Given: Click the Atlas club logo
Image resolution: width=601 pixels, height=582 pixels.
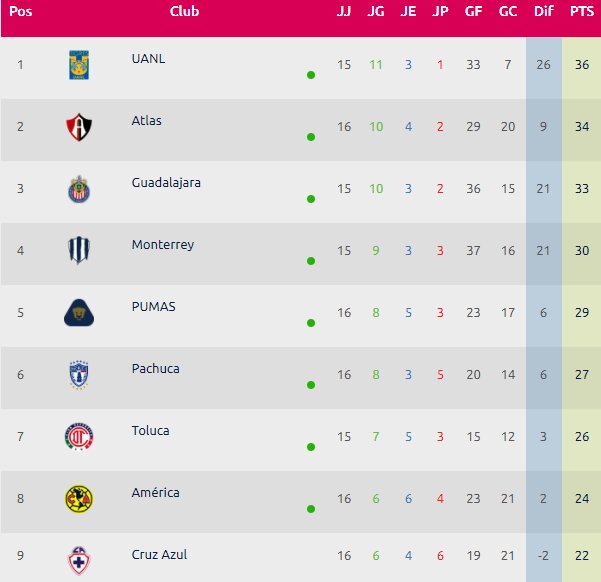Looking at the screenshot, I should pyautogui.click(x=79, y=126).
